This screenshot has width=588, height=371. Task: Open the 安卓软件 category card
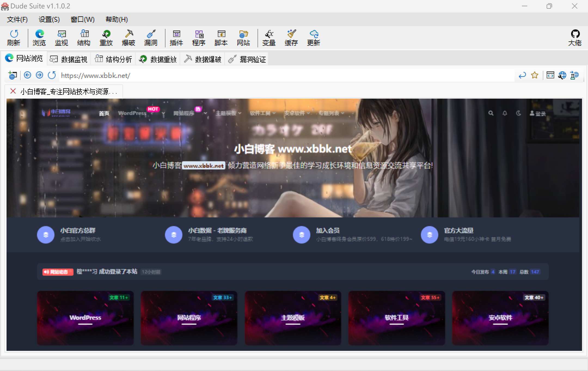[500, 318]
